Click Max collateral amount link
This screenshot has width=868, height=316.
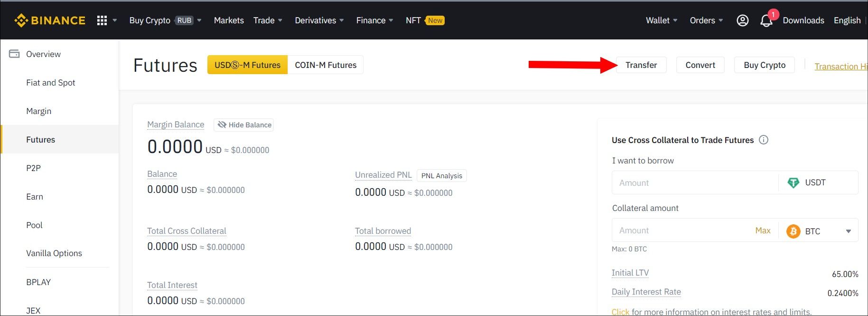763,230
